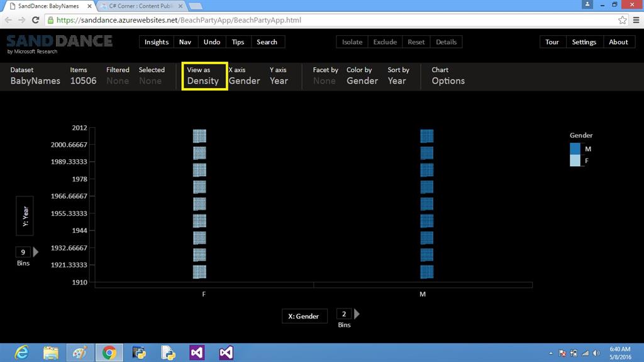Open the Tips panel
The height and width of the screenshot is (362, 644).
[238, 42]
